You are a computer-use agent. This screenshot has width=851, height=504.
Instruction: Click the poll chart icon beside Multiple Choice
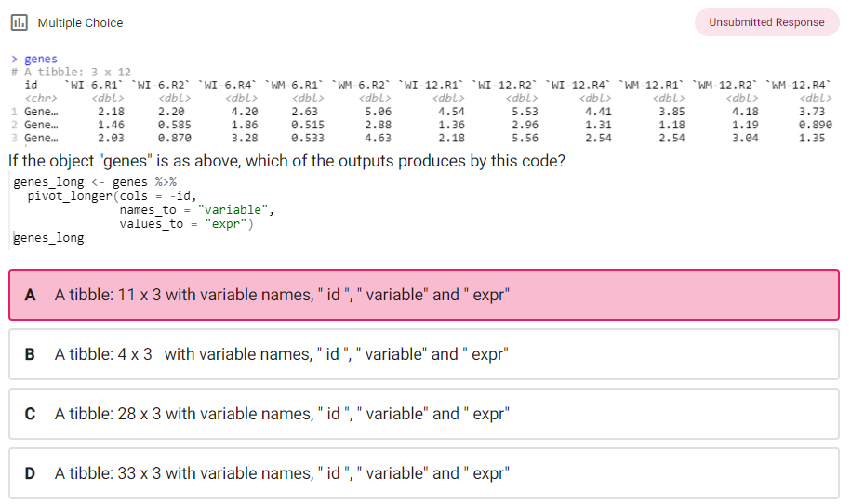20,23
